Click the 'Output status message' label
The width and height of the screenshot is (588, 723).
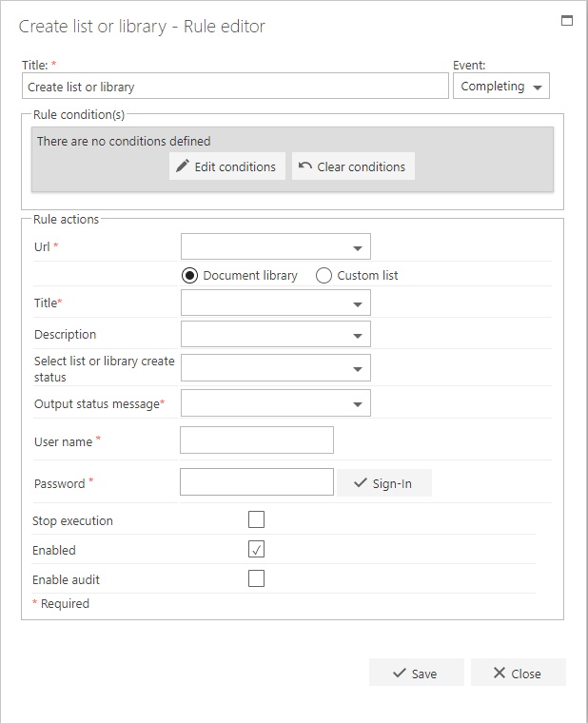click(97, 404)
